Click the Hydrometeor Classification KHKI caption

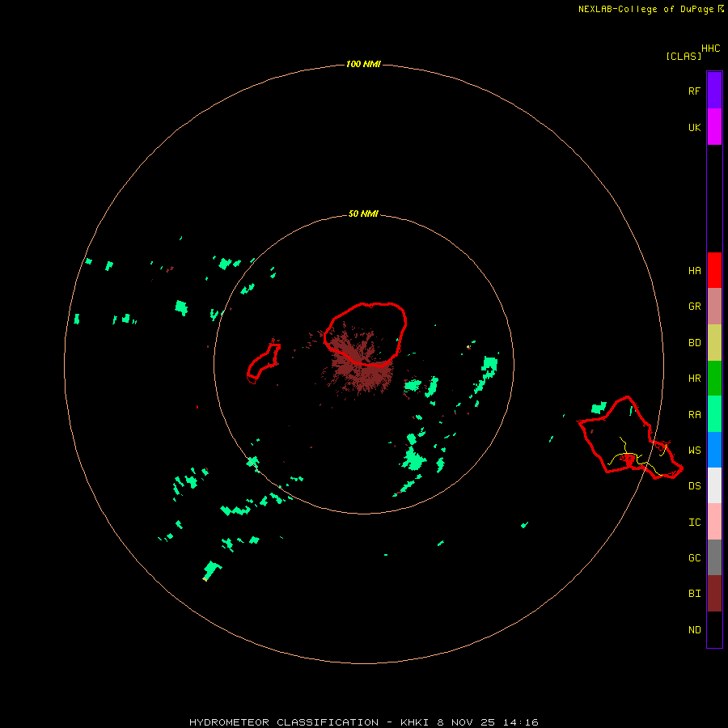click(x=363, y=722)
